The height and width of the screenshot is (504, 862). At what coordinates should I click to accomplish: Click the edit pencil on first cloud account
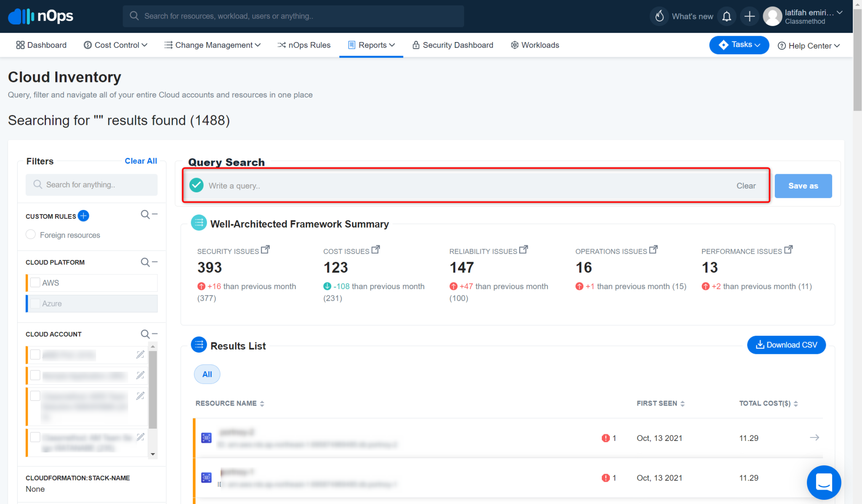pyautogui.click(x=140, y=355)
